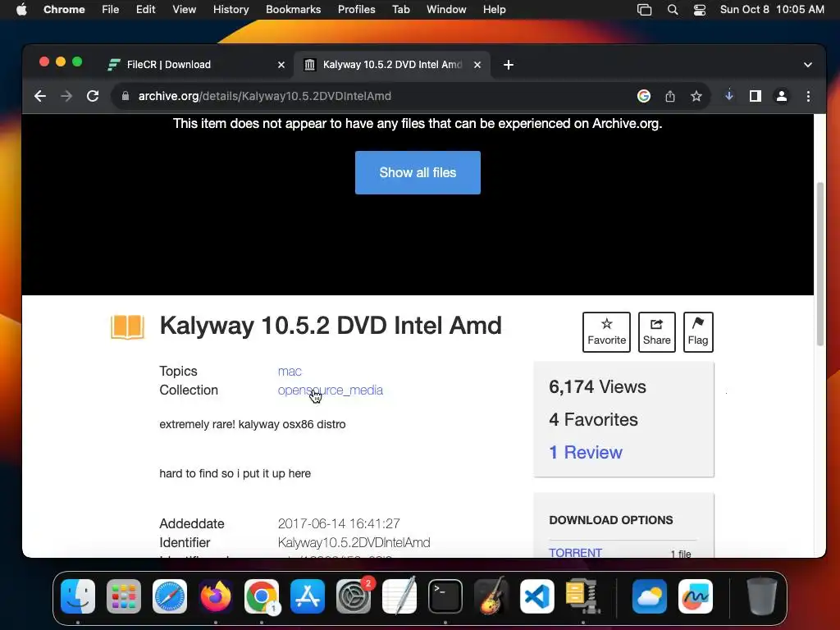
Task: Open the Chrome profile avatar
Action: pyautogui.click(x=782, y=97)
